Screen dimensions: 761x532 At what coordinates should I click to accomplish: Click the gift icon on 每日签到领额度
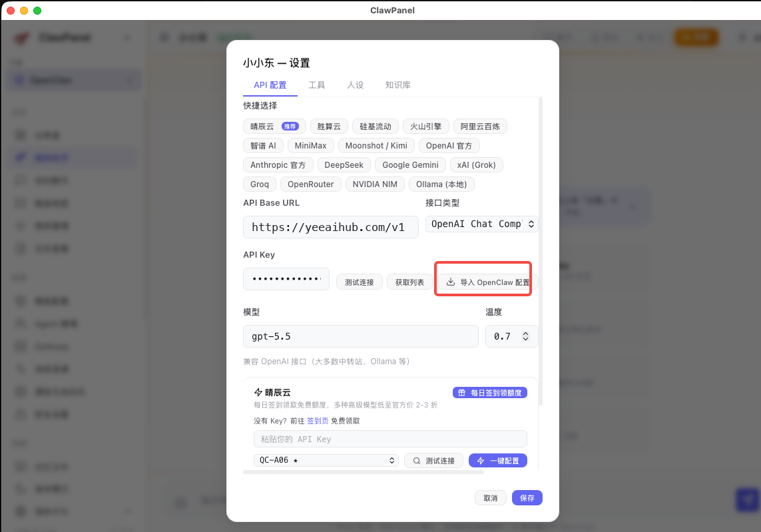461,393
